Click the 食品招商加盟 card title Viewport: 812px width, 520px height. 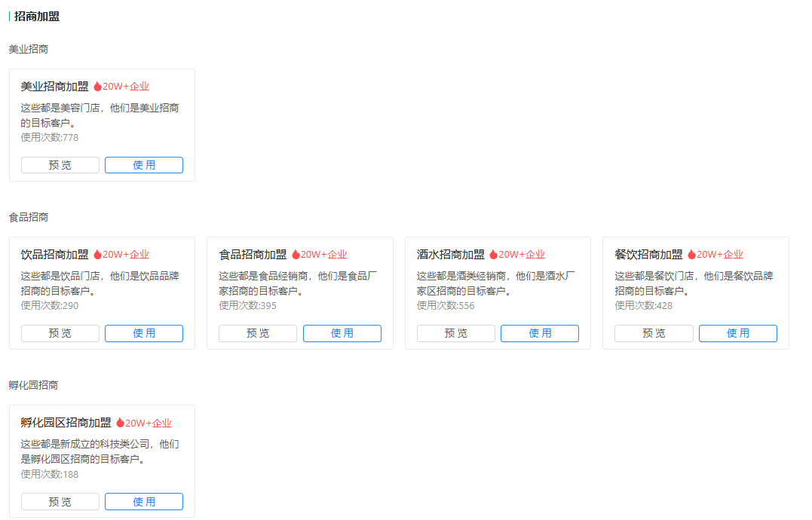coord(253,255)
